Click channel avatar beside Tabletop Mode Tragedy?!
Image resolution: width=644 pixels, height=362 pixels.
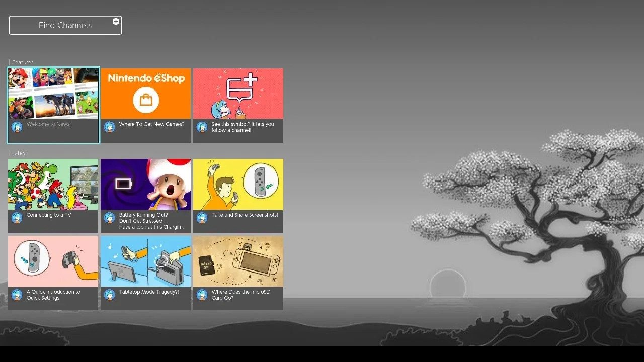(x=110, y=295)
